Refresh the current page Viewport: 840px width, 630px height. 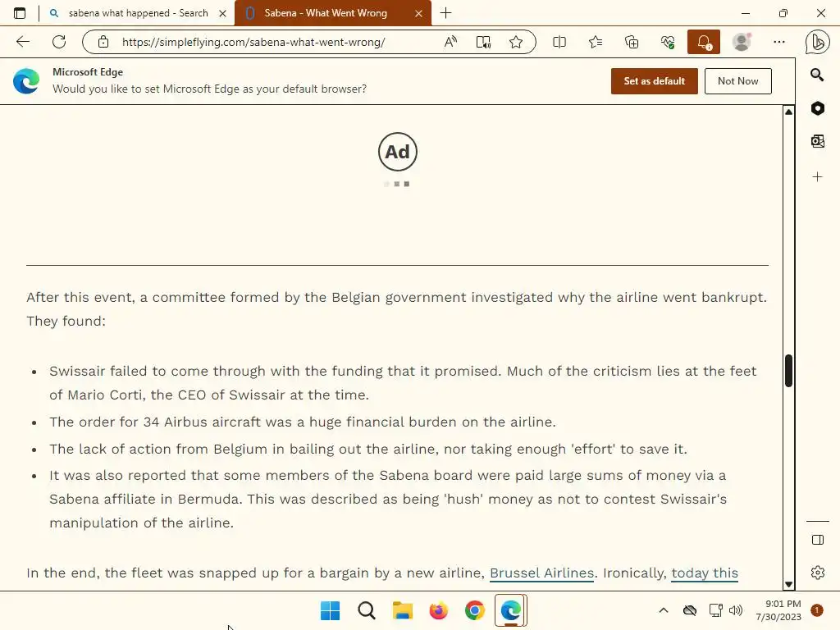pyautogui.click(x=59, y=42)
